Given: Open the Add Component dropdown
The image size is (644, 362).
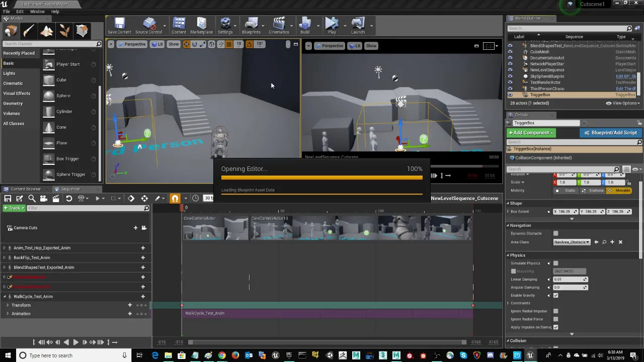Looking at the screenshot, I should 531,133.
